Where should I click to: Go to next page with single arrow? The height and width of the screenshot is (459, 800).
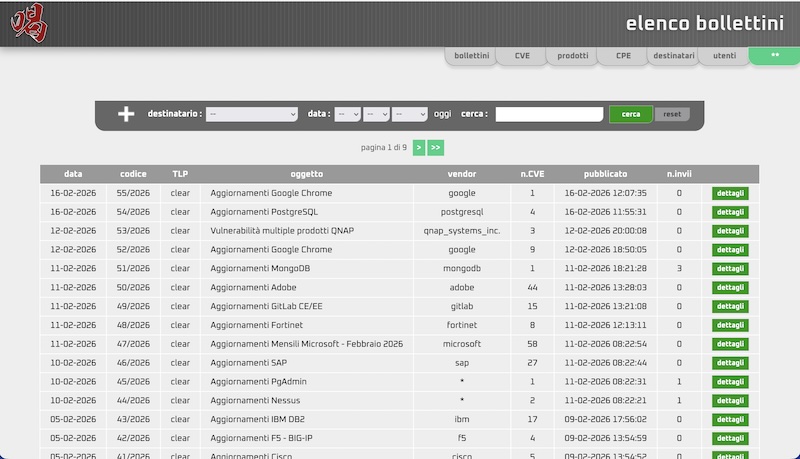point(419,147)
